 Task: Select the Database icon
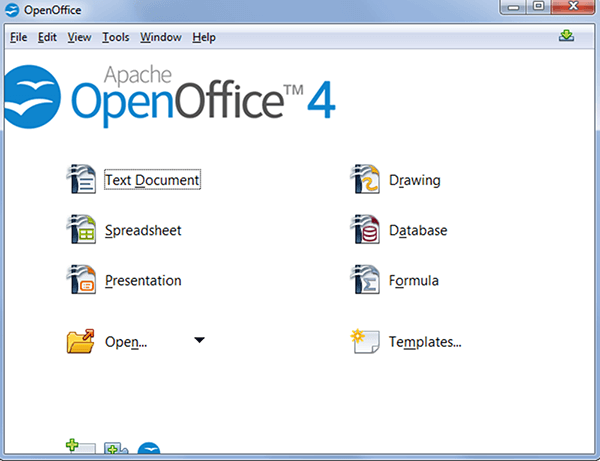[365, 230]
